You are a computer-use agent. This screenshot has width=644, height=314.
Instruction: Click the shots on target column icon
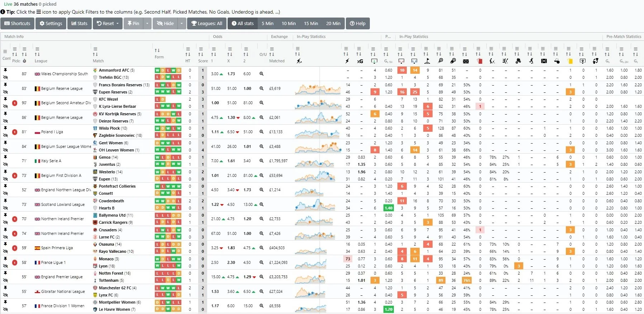374,61
